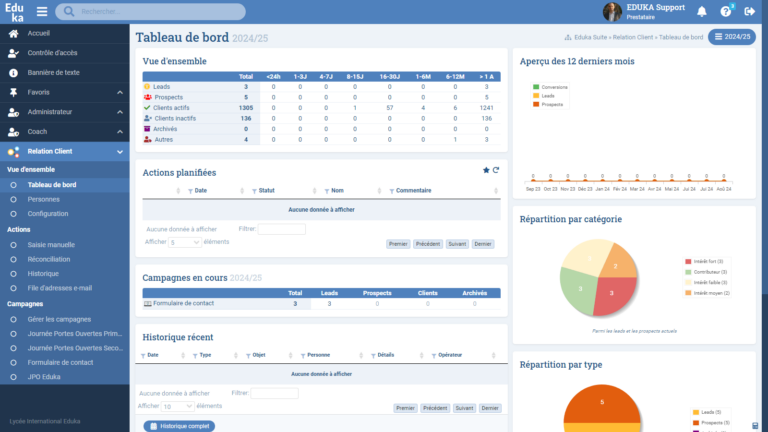Toggle Contributeur green legend swatch
Screen dimensions: 768x432
coord(688,272)
